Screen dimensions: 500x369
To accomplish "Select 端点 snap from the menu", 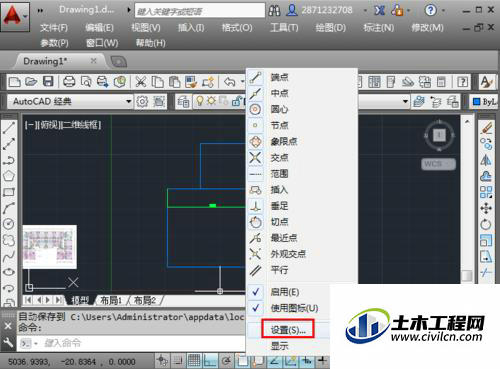I will click(279, 77).
